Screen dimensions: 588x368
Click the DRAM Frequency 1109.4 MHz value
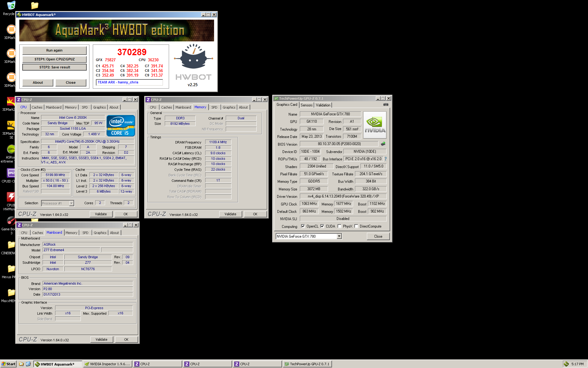(218, 142)
